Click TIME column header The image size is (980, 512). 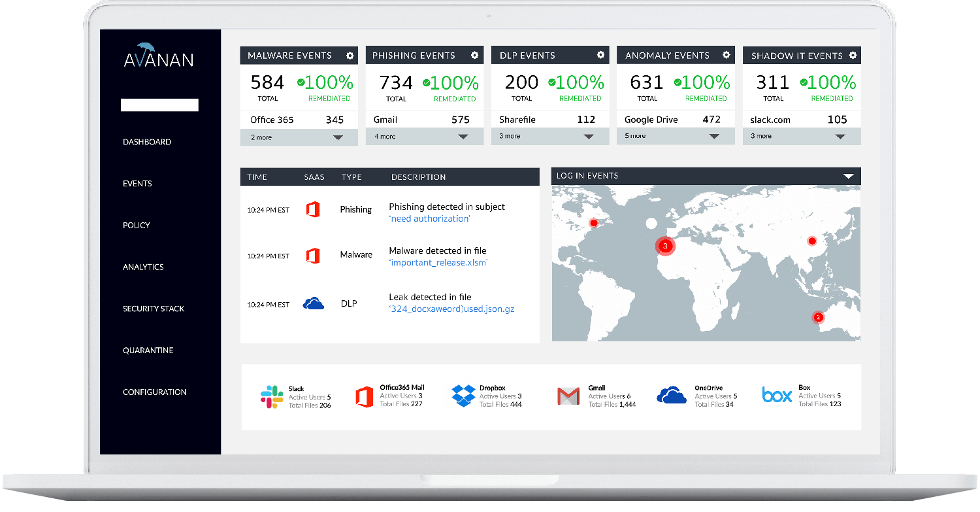(257, 177)
